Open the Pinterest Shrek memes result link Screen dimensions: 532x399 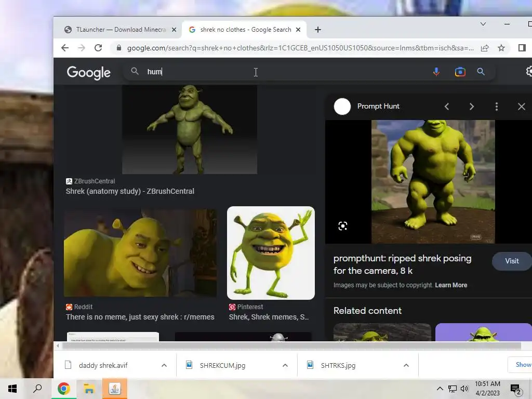(x=269, y=317)
